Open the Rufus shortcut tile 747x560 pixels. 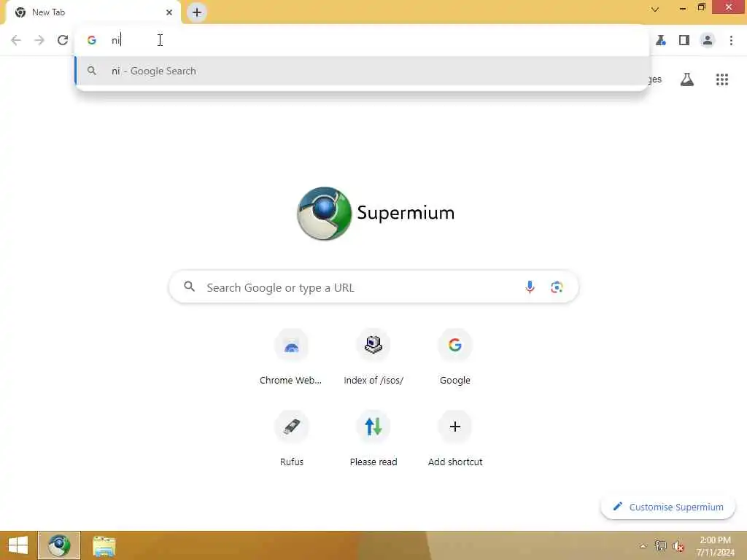point(291,438)
